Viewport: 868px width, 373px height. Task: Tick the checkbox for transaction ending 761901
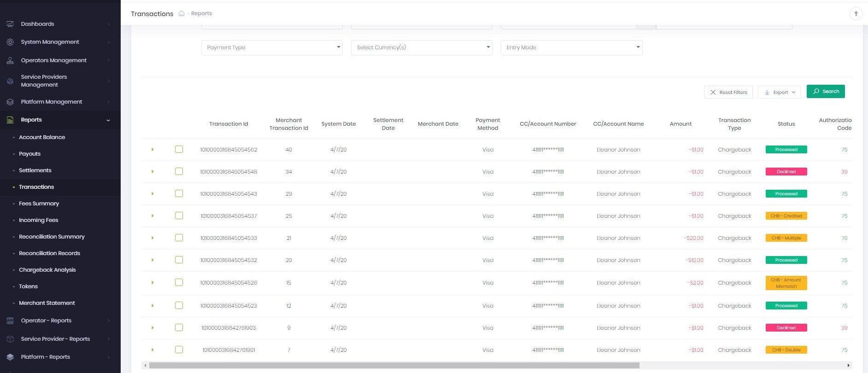pos(179,350)
